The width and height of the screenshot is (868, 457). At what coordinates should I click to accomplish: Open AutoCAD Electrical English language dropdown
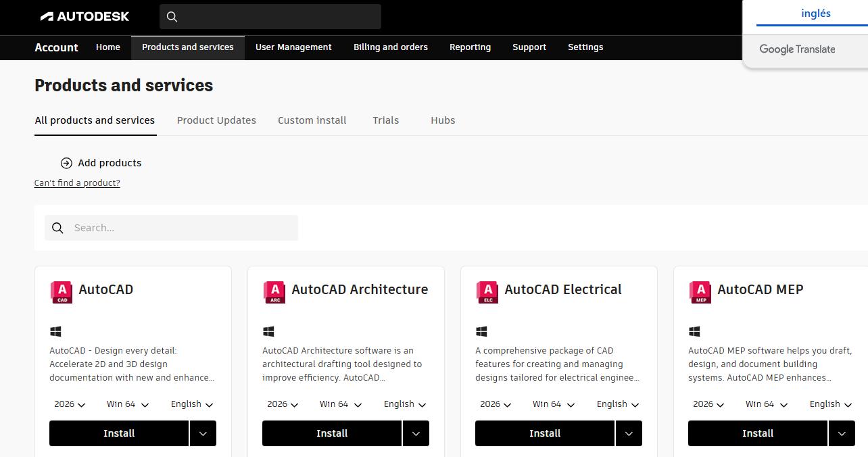pyautogui.click(x=617, y=404)
